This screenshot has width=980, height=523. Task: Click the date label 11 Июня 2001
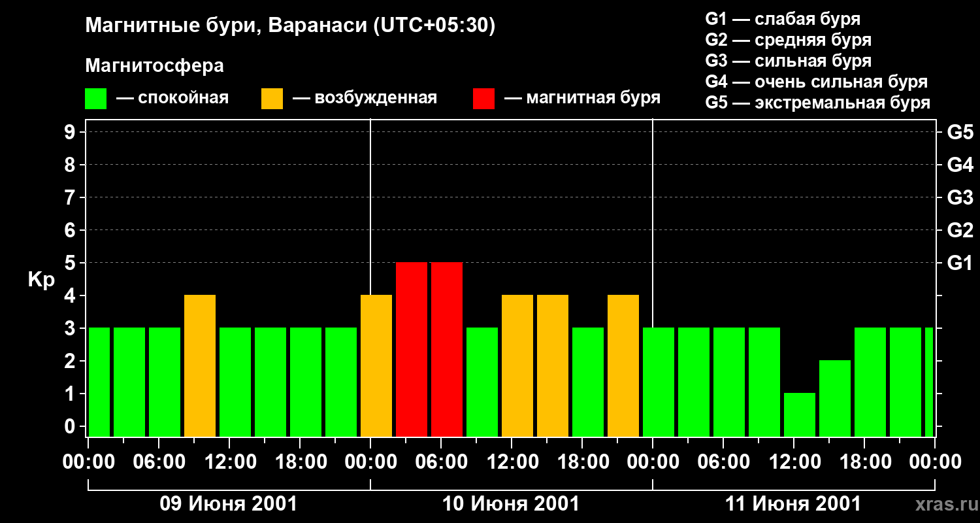[793, 504]
